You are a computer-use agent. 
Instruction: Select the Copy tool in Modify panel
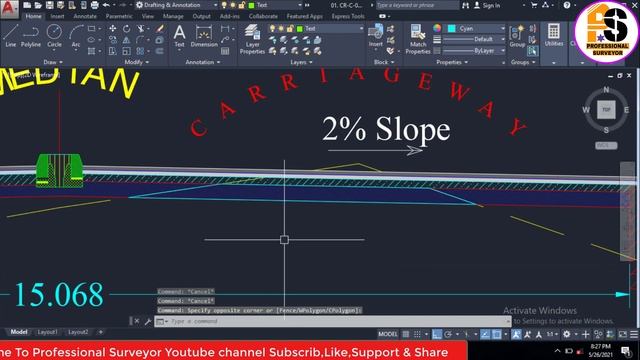[x=113, y=40]
